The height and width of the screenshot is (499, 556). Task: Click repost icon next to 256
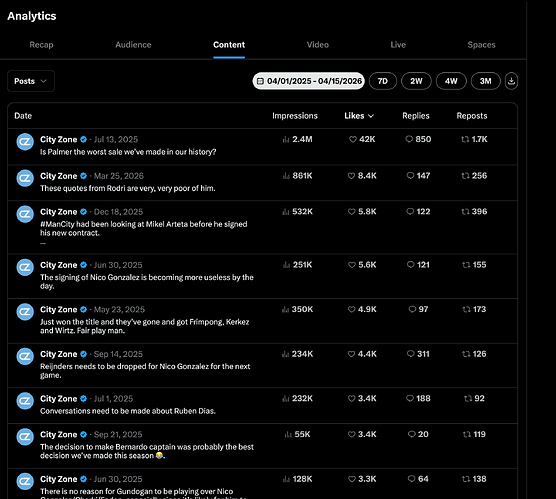point(466,176)
